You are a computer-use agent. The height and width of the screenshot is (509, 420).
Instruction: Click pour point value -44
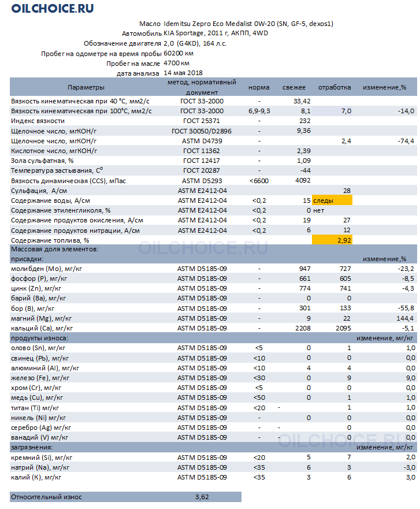point(305,170)
